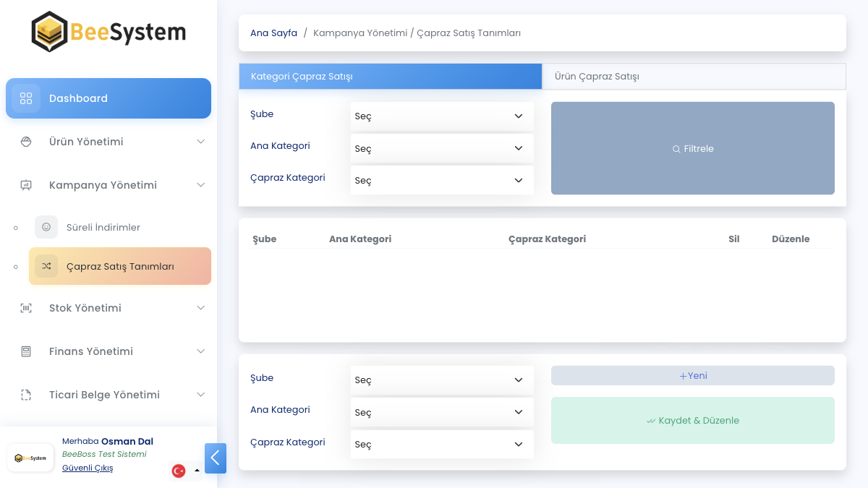Click the Kampanya Yönetimi presentation icon
Image resolution: width=868 pixels, height=488 pixels.
(x=26, y=185)
